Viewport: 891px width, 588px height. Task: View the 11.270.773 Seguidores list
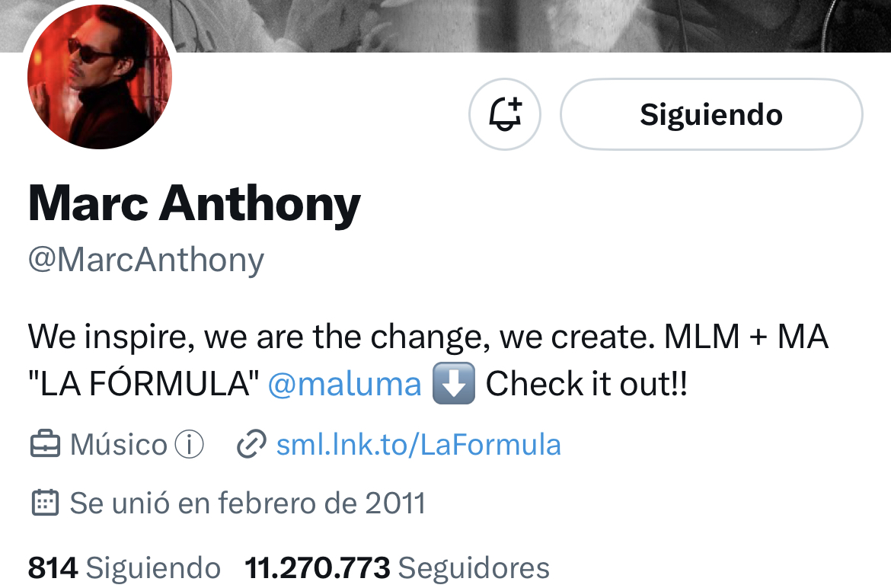397,567
